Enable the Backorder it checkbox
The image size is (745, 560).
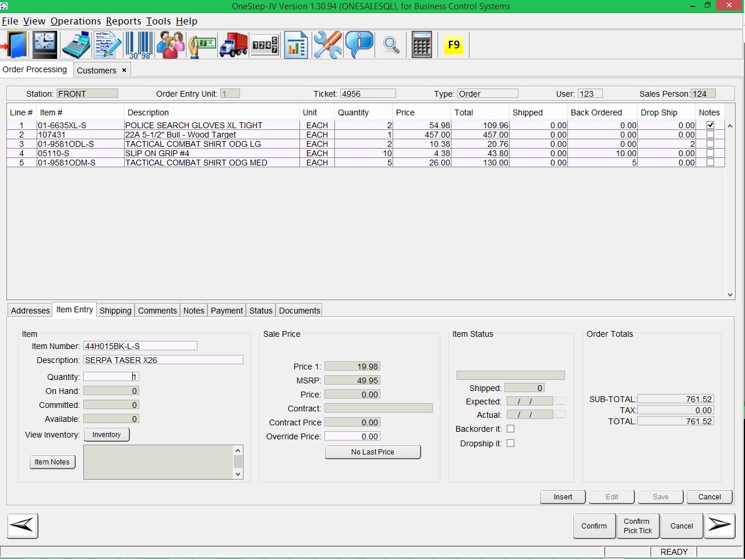click(x=511, y=429)
